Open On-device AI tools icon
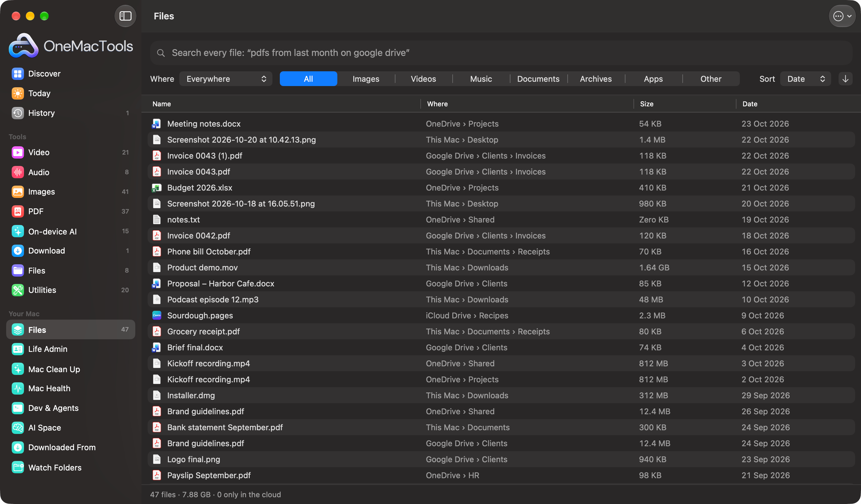861x504 pixels. [18, 231]
